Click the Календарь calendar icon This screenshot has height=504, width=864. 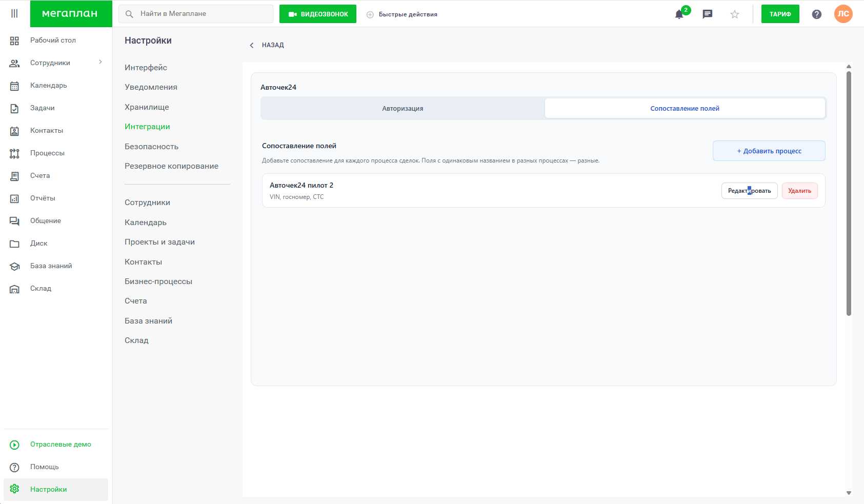click(14, 86)
